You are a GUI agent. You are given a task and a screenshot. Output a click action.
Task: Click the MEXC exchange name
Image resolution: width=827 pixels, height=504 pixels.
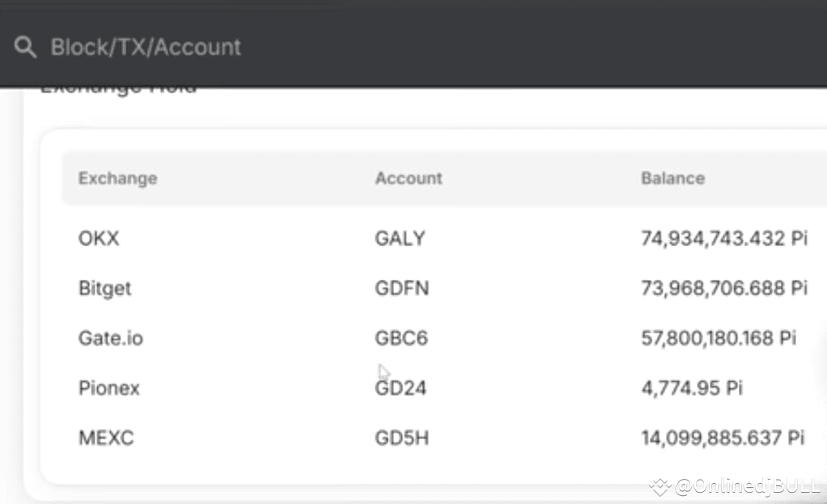pyautogui.click(x=106, y=438)
